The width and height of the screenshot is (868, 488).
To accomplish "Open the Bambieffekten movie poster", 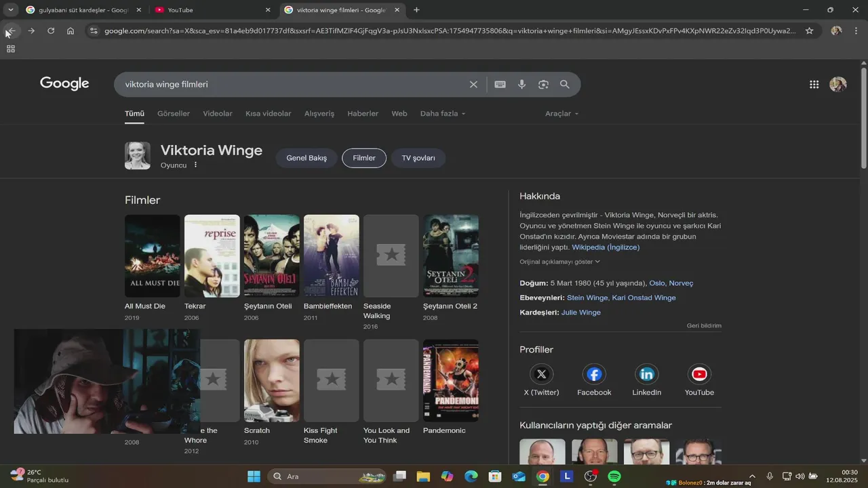I will coord(332,256).
